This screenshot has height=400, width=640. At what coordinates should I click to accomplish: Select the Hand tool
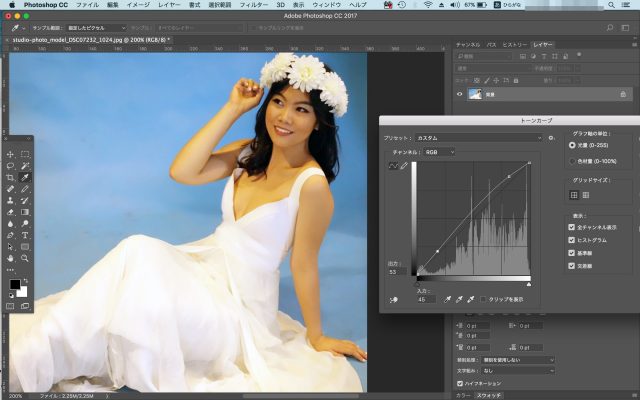point(10,257)
